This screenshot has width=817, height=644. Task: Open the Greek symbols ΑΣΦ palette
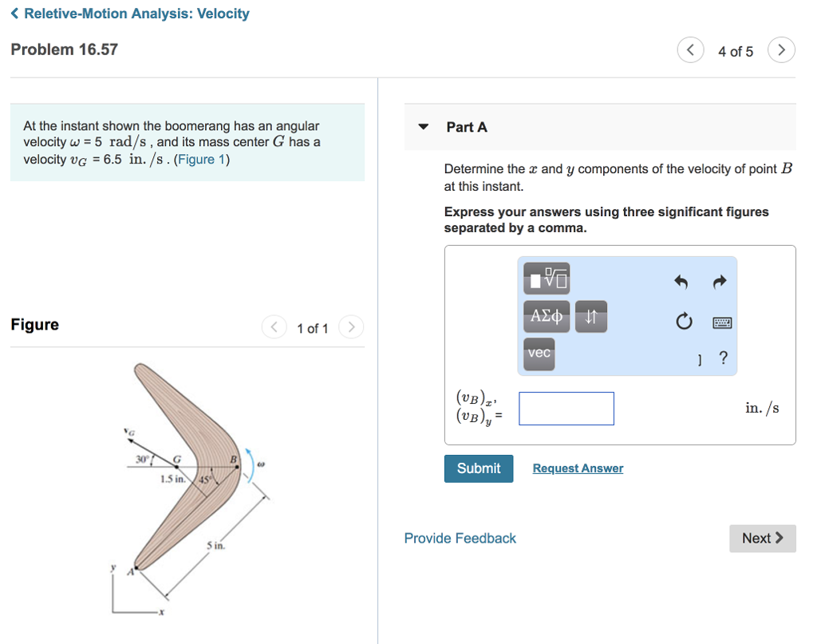pos(546,316)
